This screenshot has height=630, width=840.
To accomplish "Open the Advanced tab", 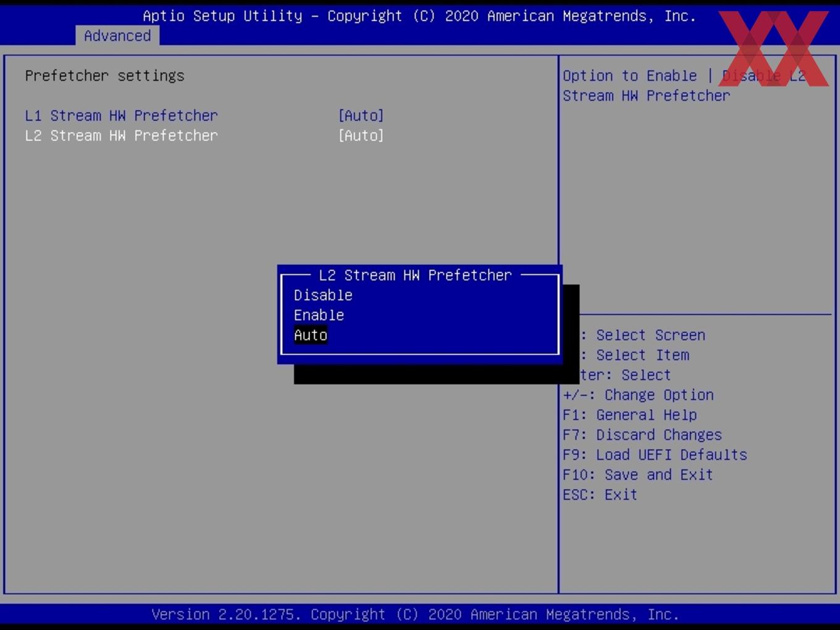I will pos(117,36).
